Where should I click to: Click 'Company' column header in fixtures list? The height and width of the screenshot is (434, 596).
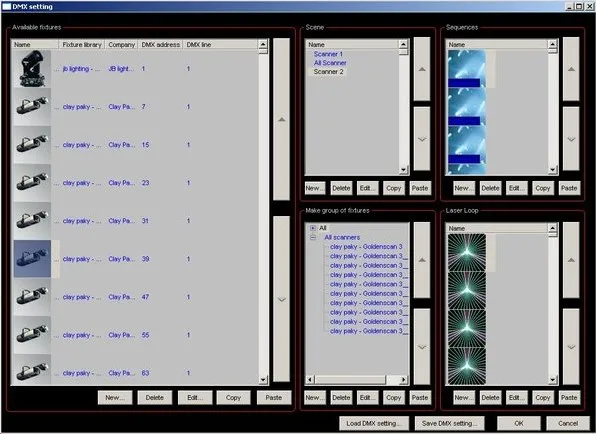click(x=121, y=44)
